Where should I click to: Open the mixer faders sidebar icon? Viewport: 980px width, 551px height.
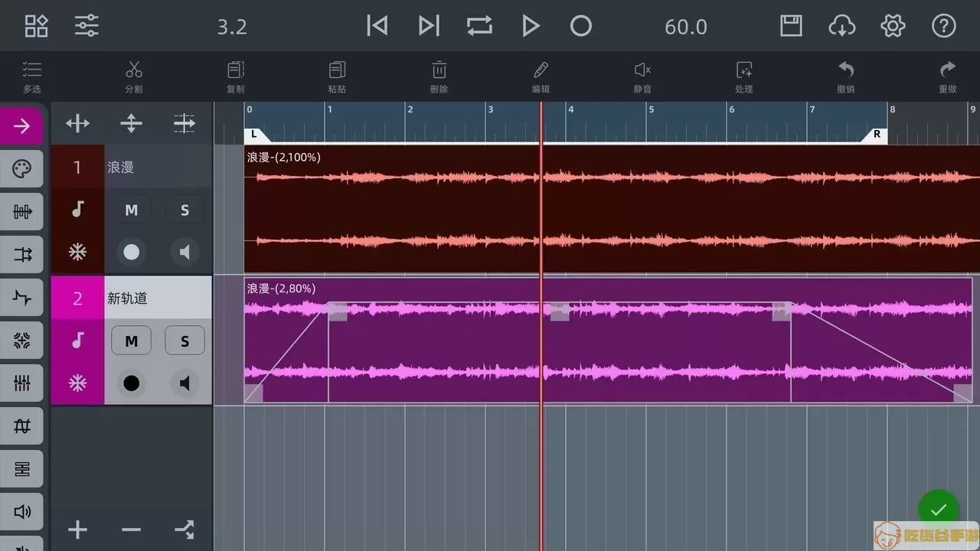(21, 383)
